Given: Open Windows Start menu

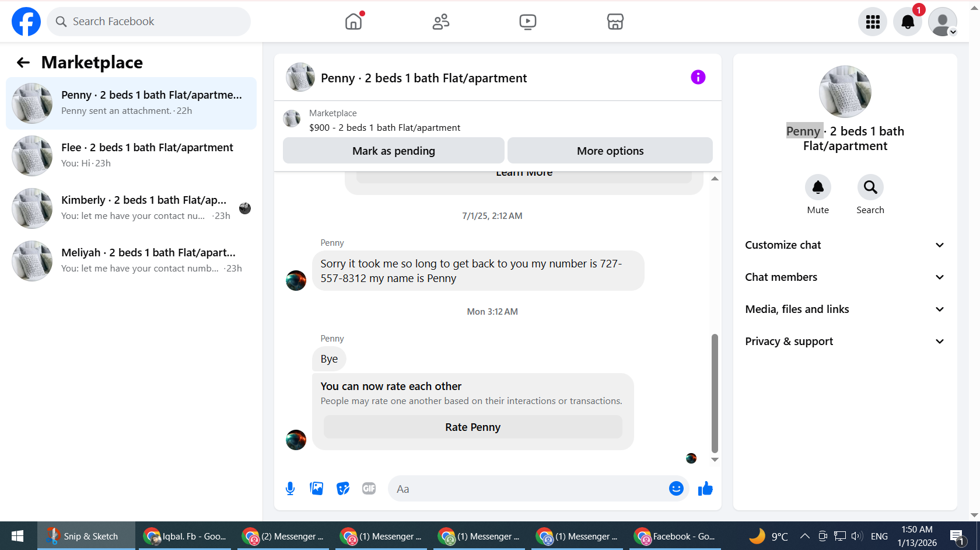Looking at the screenshot, I should coord(17,536).
